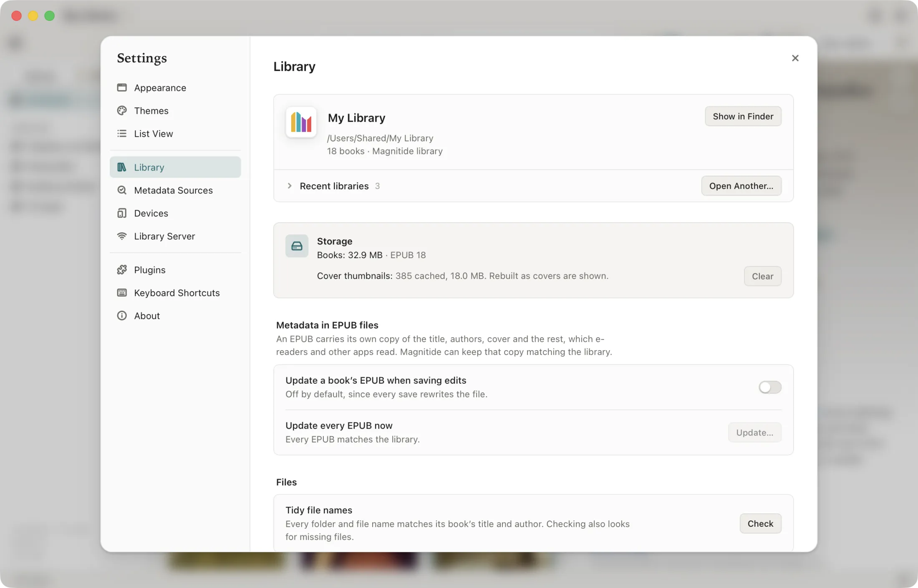The width and height of the screenshot is (918, 588).
Task: Open the Keyboard Shortcuts section
Action: pos(175,293)
